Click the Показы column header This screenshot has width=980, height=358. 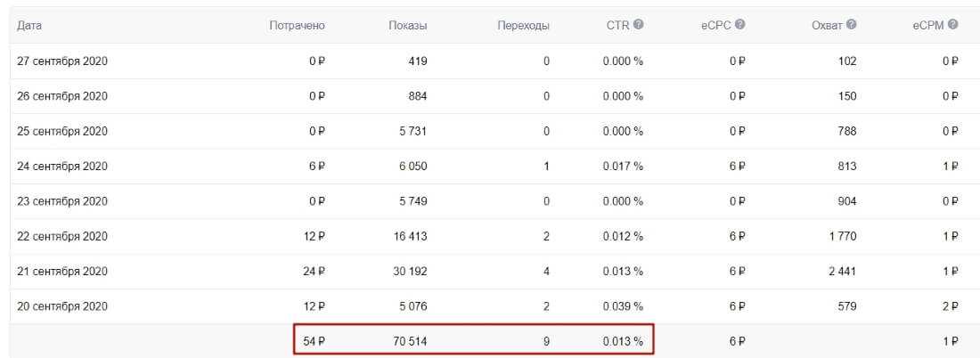[408, 26]
